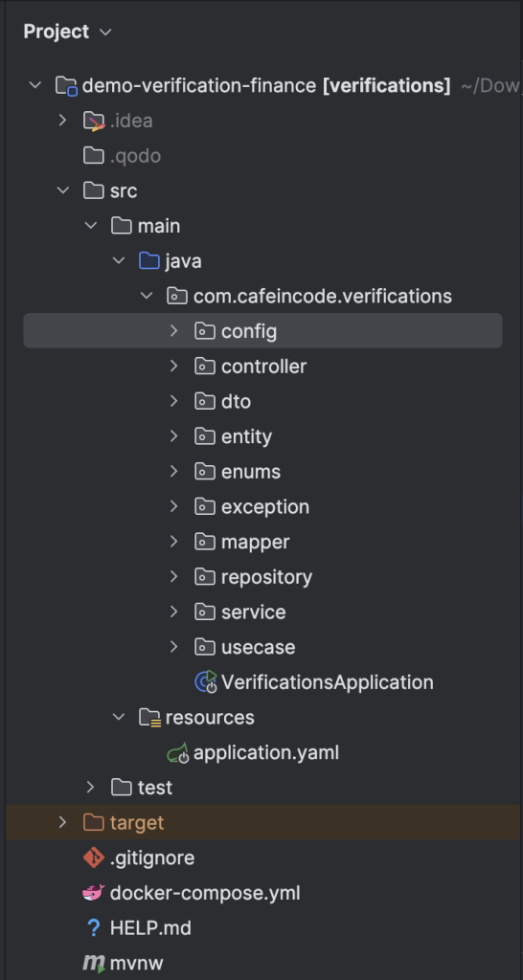
Task: Click the application.yaml Spring config icon
Action: (177, 752)
